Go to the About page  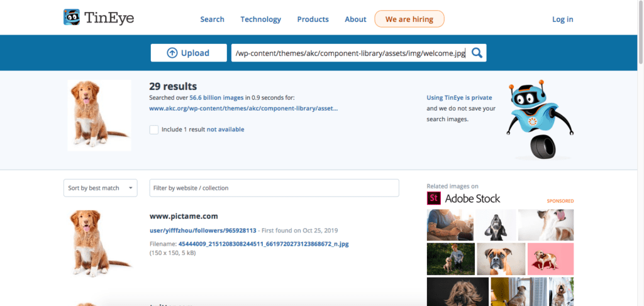click(355, 19)
